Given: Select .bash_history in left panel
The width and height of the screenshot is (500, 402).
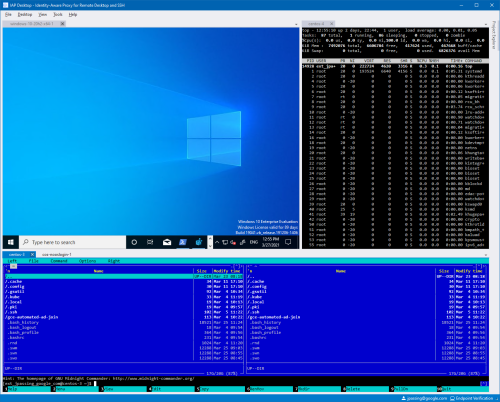Looking at the screenshot, I should 124,322.
